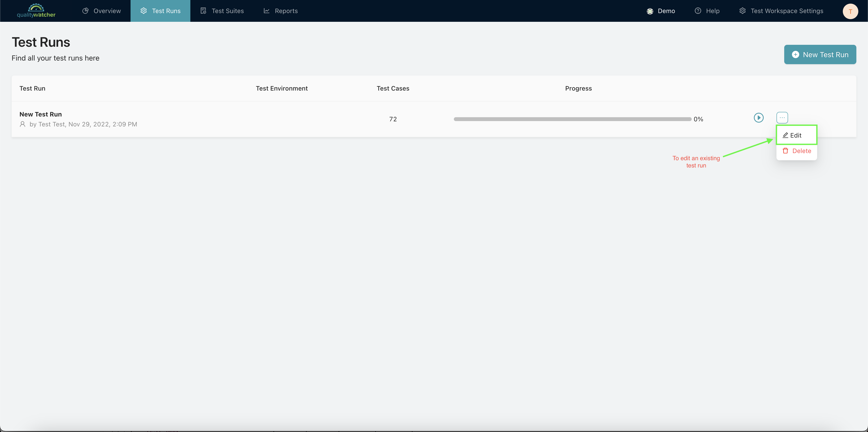Click the New Test Run title link

(40, 115)
